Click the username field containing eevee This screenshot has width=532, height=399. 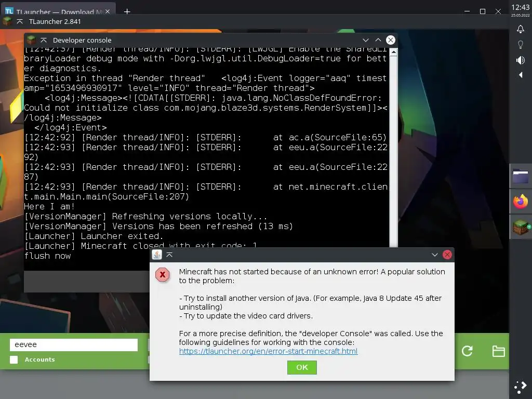click(74, 345)
